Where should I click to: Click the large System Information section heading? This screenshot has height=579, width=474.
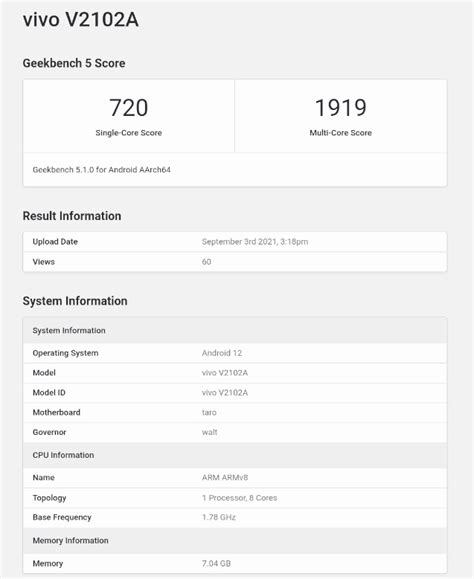click(75, 301)
